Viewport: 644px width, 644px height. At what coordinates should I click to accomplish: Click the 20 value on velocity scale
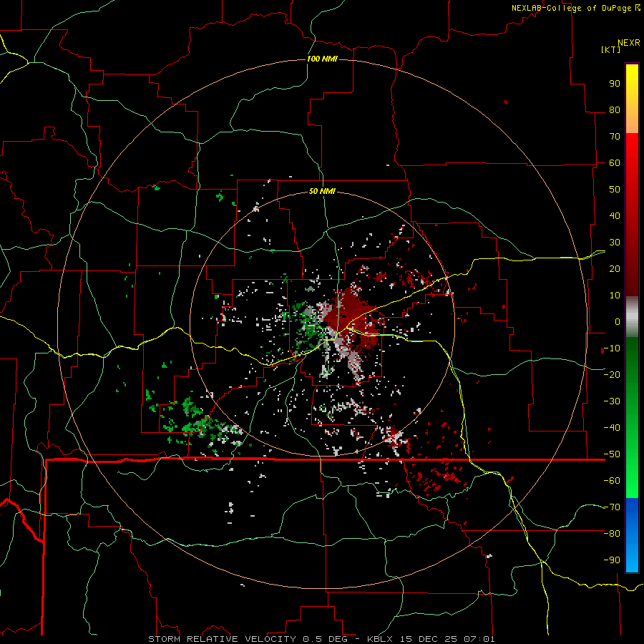pos(615,269)
